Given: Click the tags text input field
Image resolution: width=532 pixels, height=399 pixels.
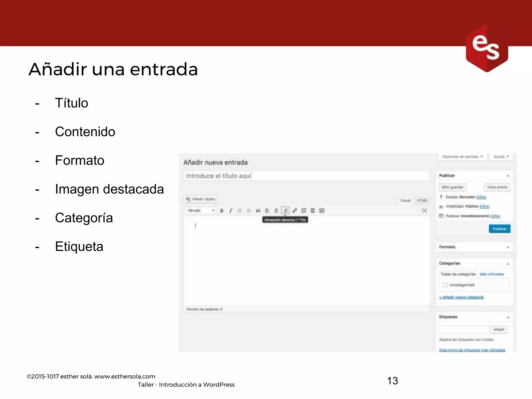Looking at the screenshot, I should (464, 330).
